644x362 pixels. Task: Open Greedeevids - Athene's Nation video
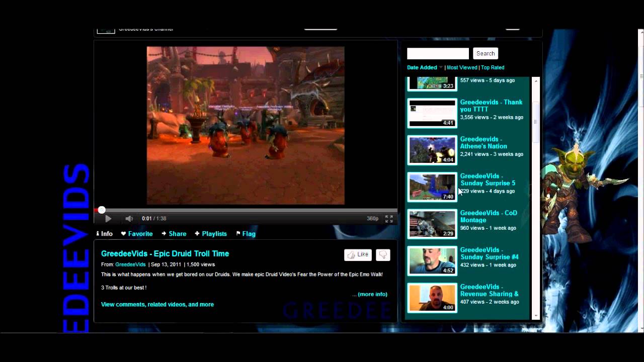pyautogui.click(x=484, y=143)
